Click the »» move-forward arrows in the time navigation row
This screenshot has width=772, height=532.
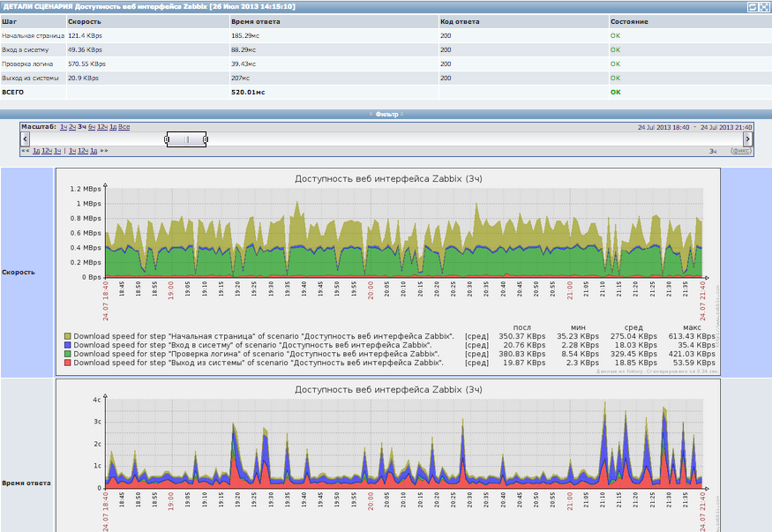pos(104,151)
